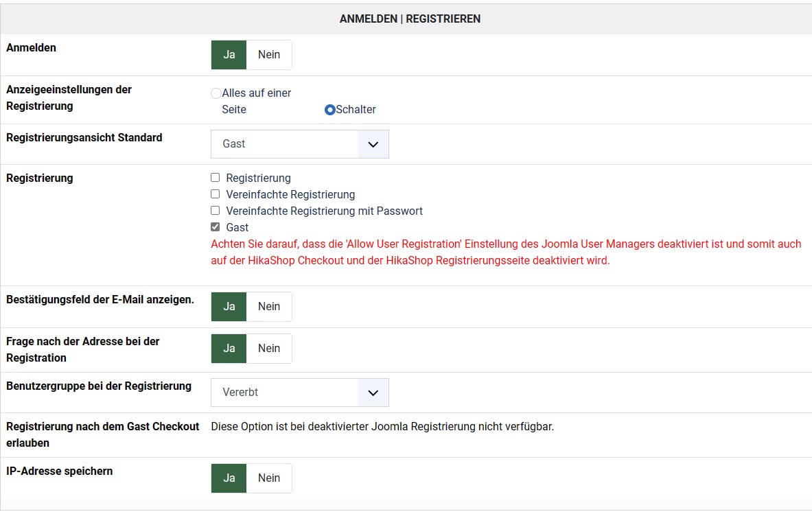This screenshot has height=514, width=812.
Task: Click the chevron arrow beside Gast
Action: click(373, 144)
